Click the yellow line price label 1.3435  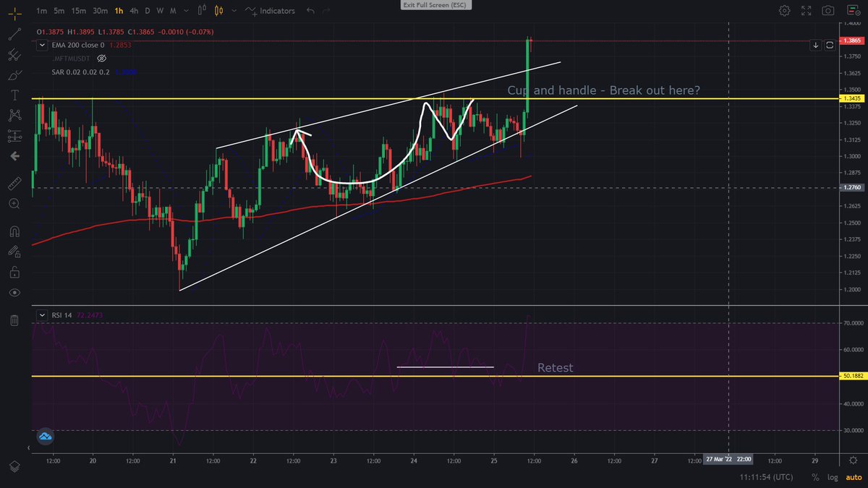(851, 98)
